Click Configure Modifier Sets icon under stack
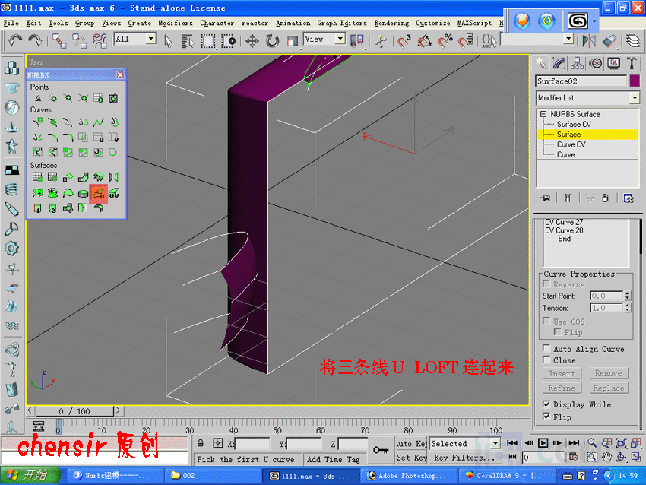Viewport: 646px width, 485px height. click(628, 198)
